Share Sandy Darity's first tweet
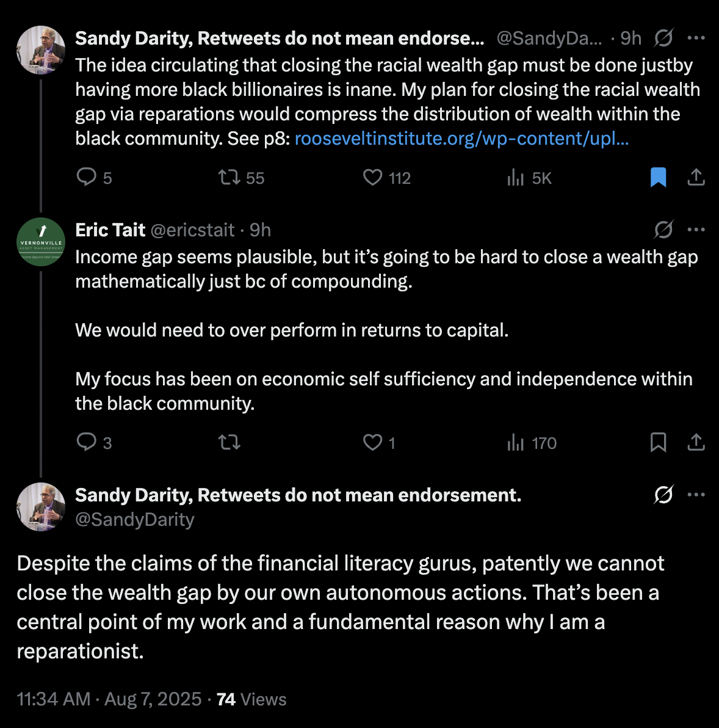The height and width of the screenshot is (728, 719). pyautogui.click(x=696, y=177)
